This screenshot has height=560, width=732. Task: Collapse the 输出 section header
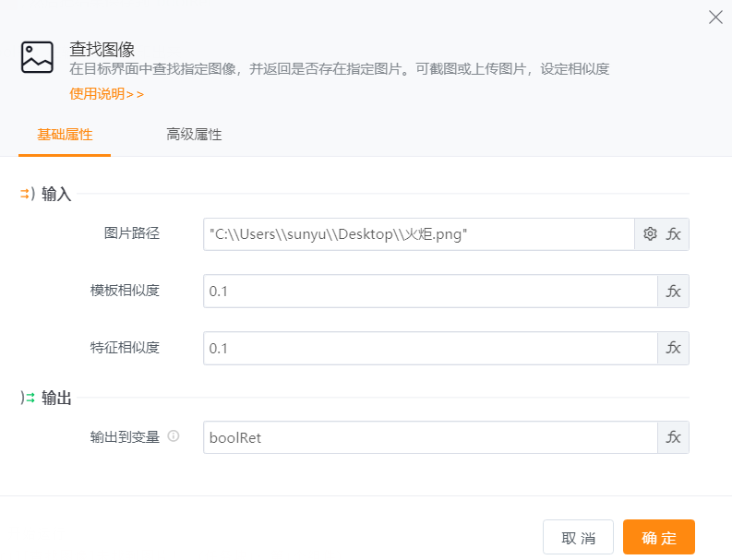pyautogui.click(x=46, y=399)
